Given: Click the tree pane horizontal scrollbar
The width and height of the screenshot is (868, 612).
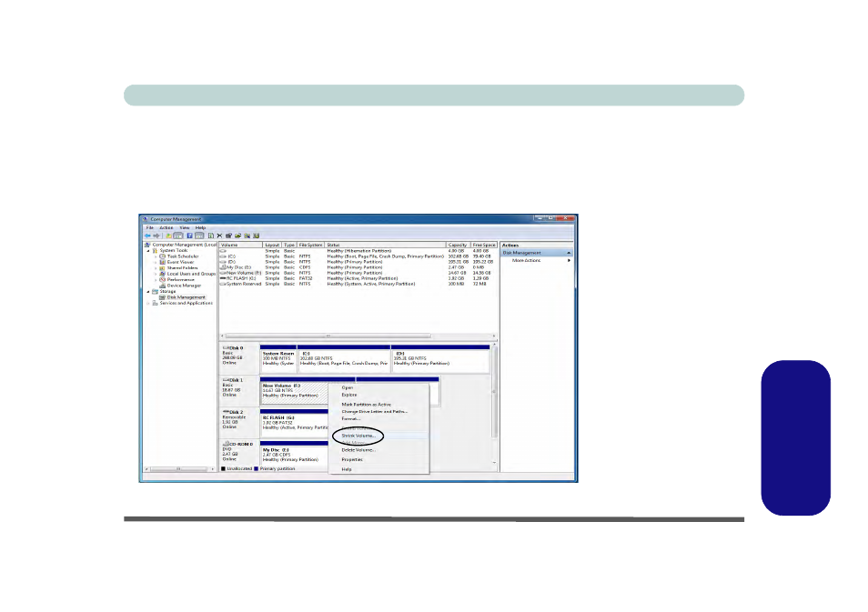Looking at the screenshot, I should tap(179, 469).
